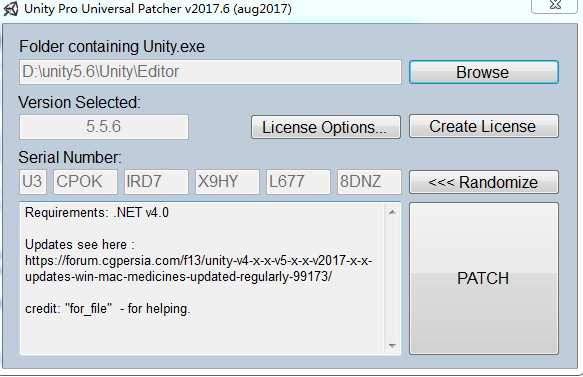The width and height of the screenshot is (583, 377).
Task: Randomize the serial number
Action: pos(484,182)
